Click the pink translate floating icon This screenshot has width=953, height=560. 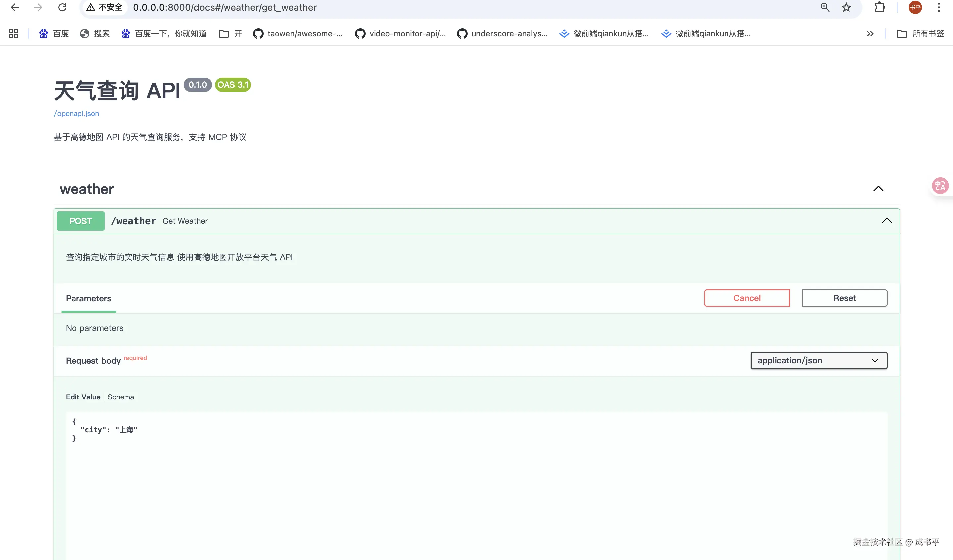[x=940, y=186]
